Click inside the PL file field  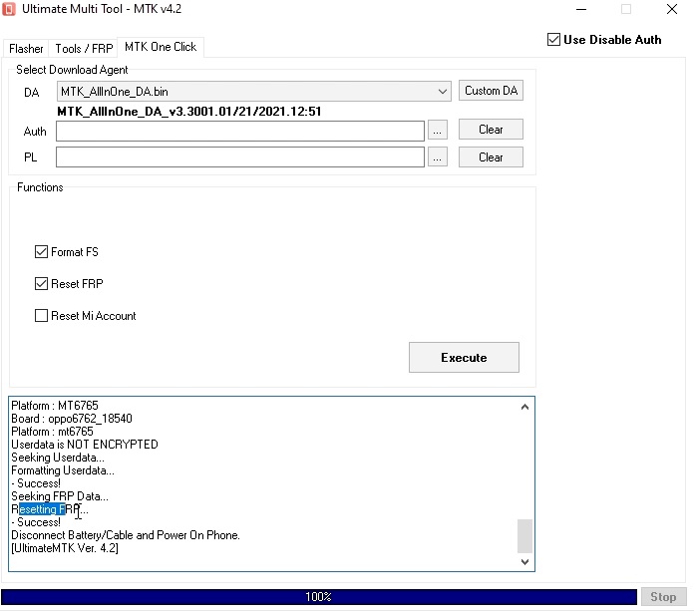tap(240, 157)
